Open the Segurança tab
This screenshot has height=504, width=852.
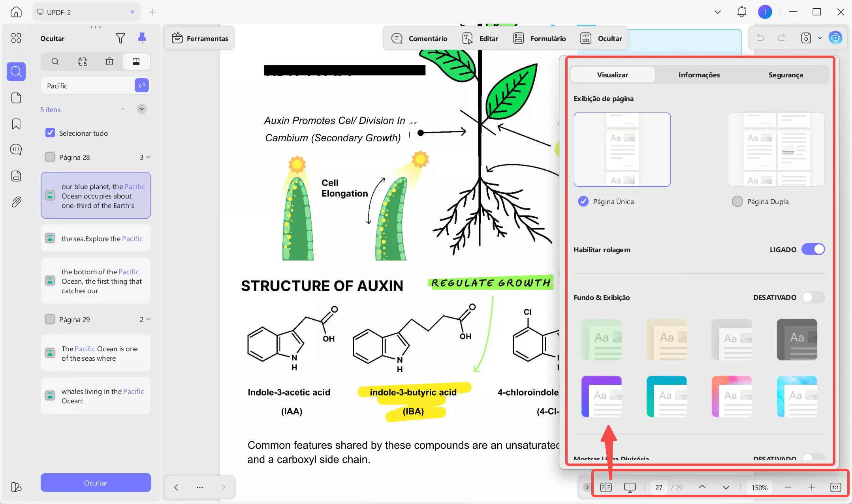pos(785,75)
